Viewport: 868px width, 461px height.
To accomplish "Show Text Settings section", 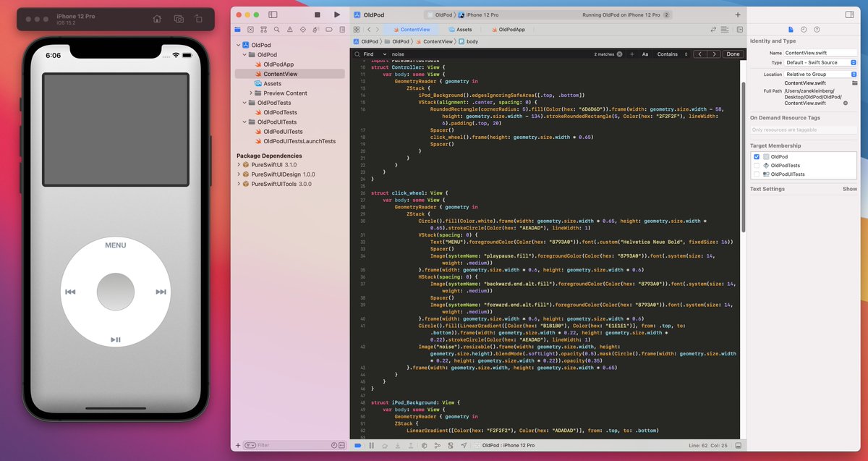I will [x=850, y=189].
